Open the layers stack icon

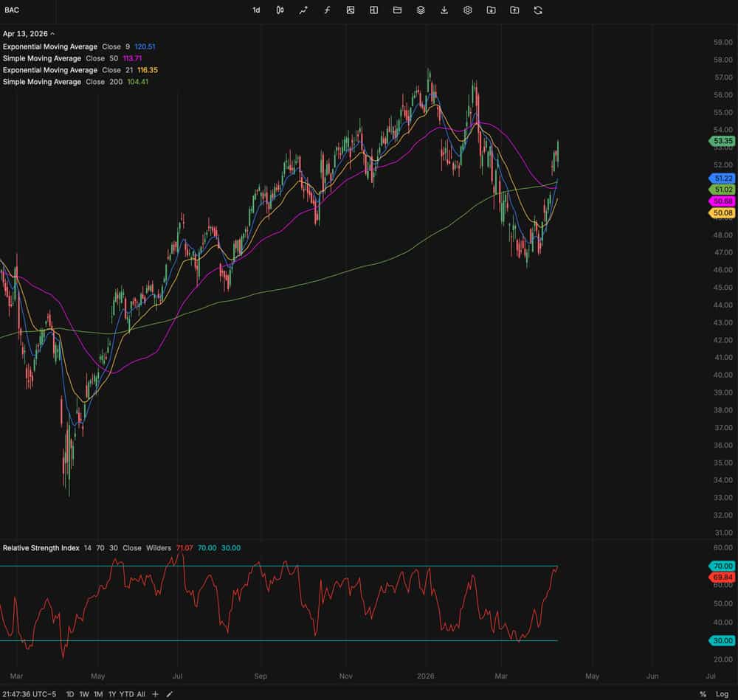tap(421, 10)
